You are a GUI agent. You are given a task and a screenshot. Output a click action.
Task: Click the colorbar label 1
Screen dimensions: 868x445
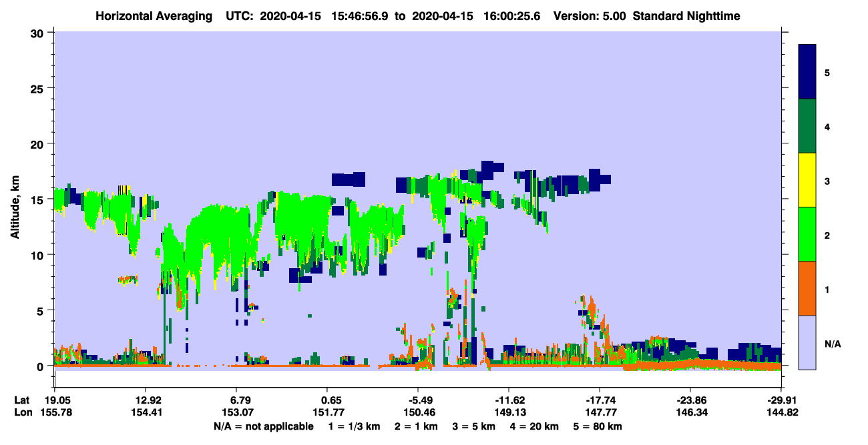[827, 290]
